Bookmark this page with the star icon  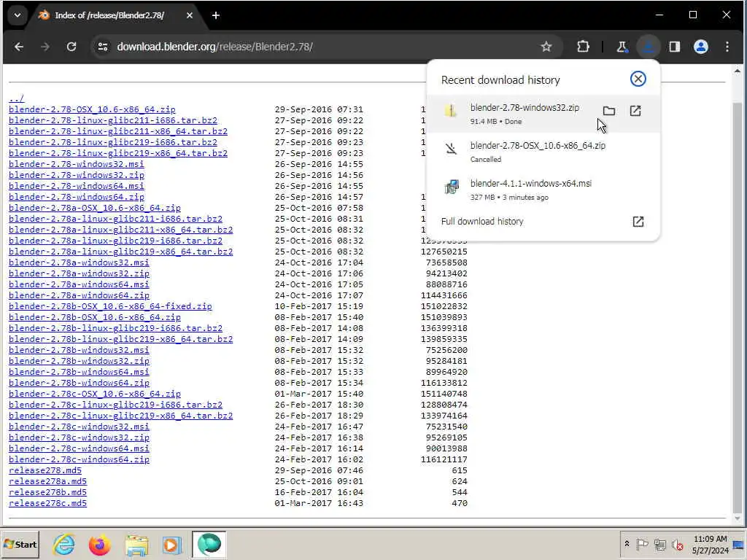[x=546, y=47]
